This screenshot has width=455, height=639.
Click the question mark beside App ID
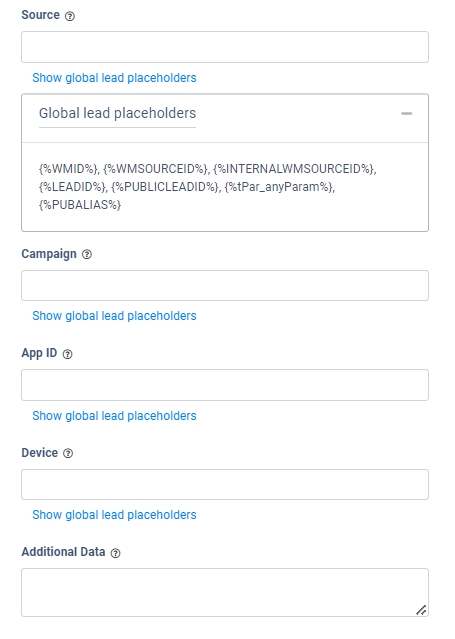68,354
